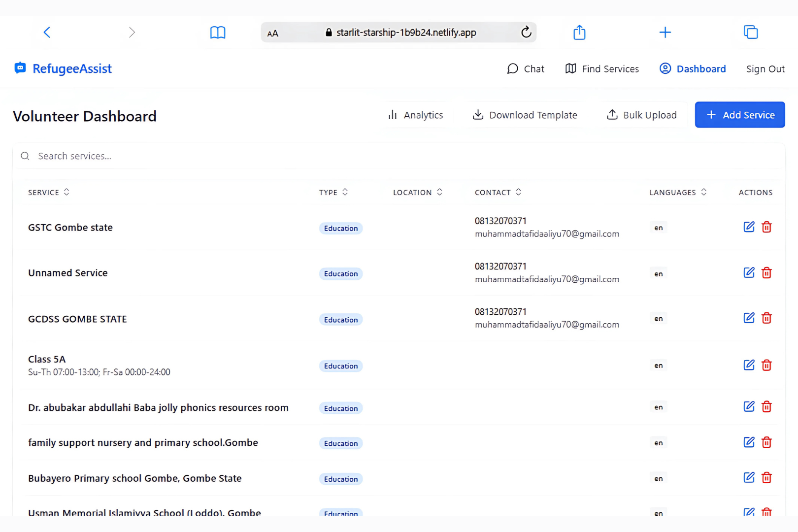
Task: Click the blue Add Service button
Action: click(740, 115)
